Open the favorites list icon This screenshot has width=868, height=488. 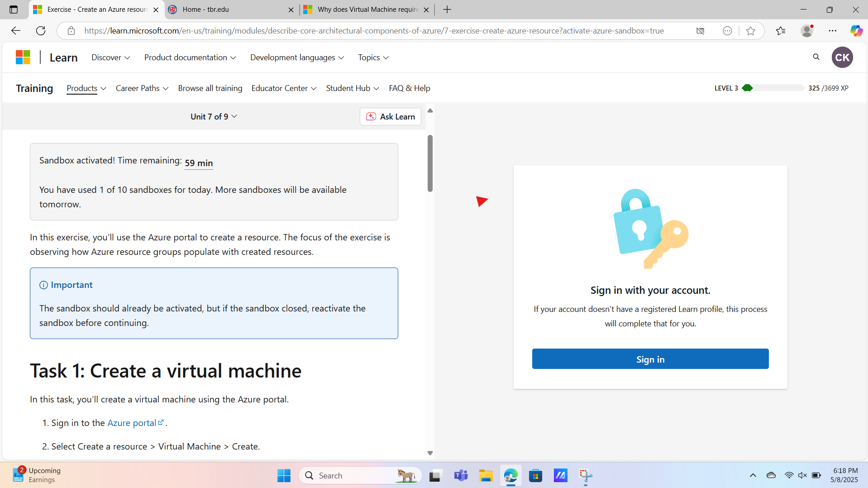coord(781,31)
